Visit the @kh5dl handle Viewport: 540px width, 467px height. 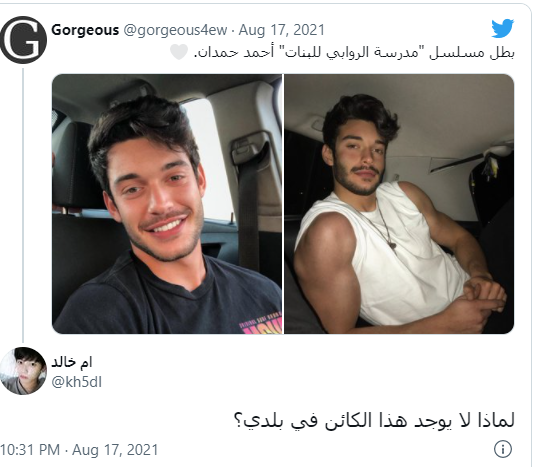(x=76, y=382)
